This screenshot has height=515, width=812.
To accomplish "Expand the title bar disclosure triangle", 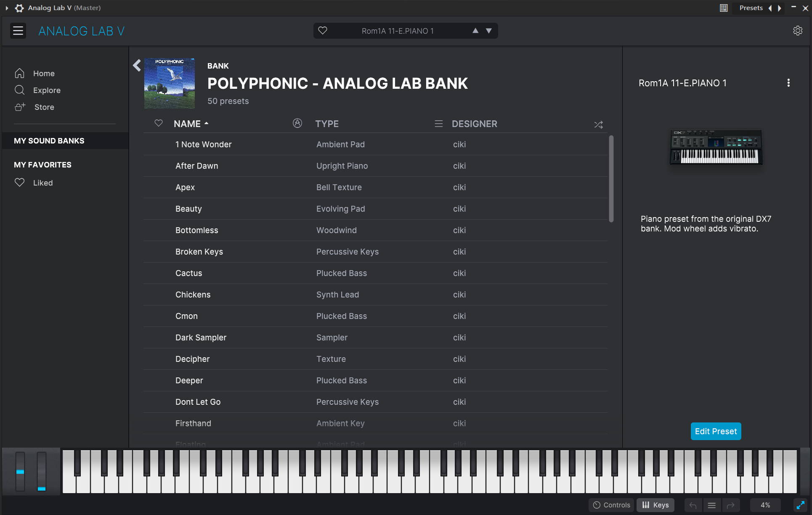I will tap(7, 8).
